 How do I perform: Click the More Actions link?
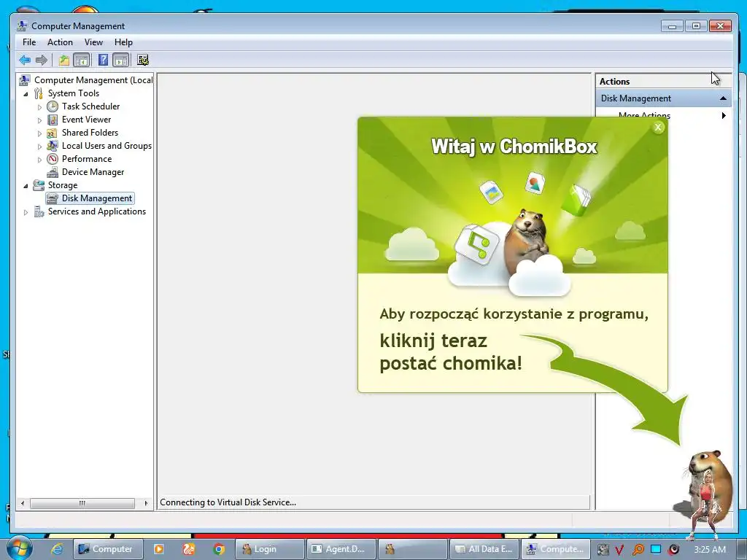coord(644,115)
